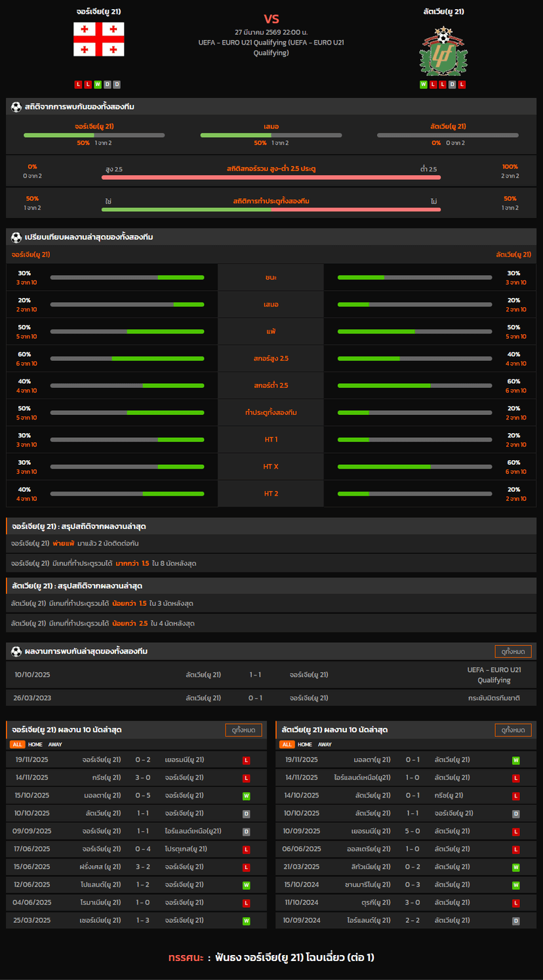Click W result badge for Malta vs Georgia 15/10/2025
This screenshot has width=543, height=980.
coord(247,796)
